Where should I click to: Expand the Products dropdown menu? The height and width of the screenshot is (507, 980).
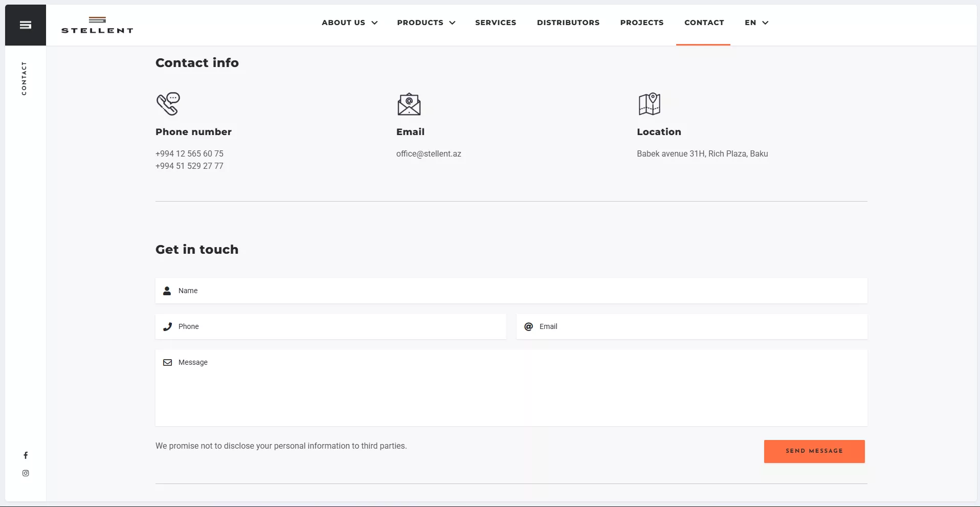[x=426, y=23]
